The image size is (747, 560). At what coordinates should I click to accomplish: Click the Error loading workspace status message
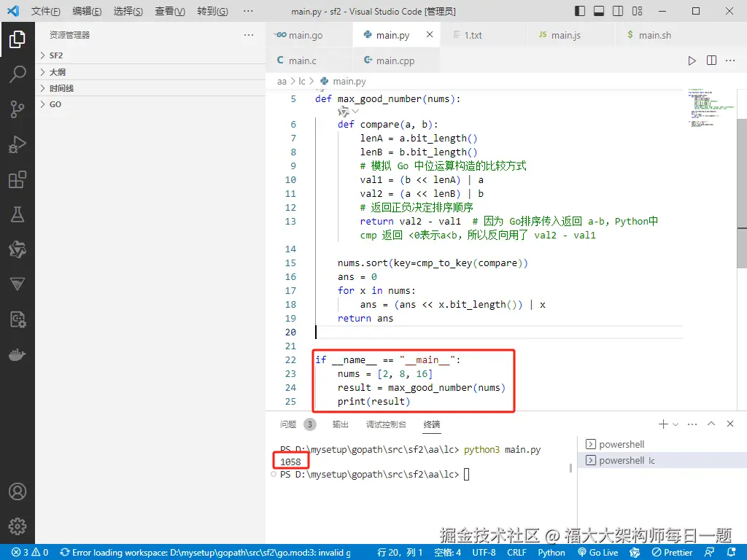pyautogui.click(x=205, y=553)
